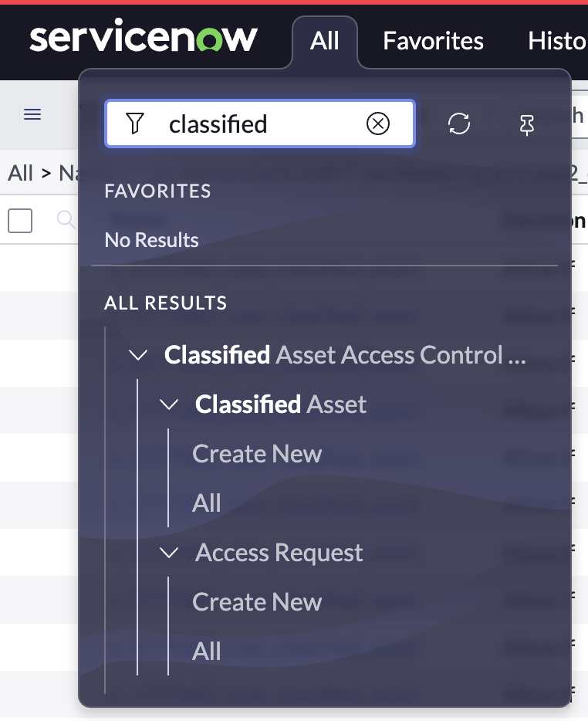
Task: Pin the All menu open
Action: coord(527,124)
